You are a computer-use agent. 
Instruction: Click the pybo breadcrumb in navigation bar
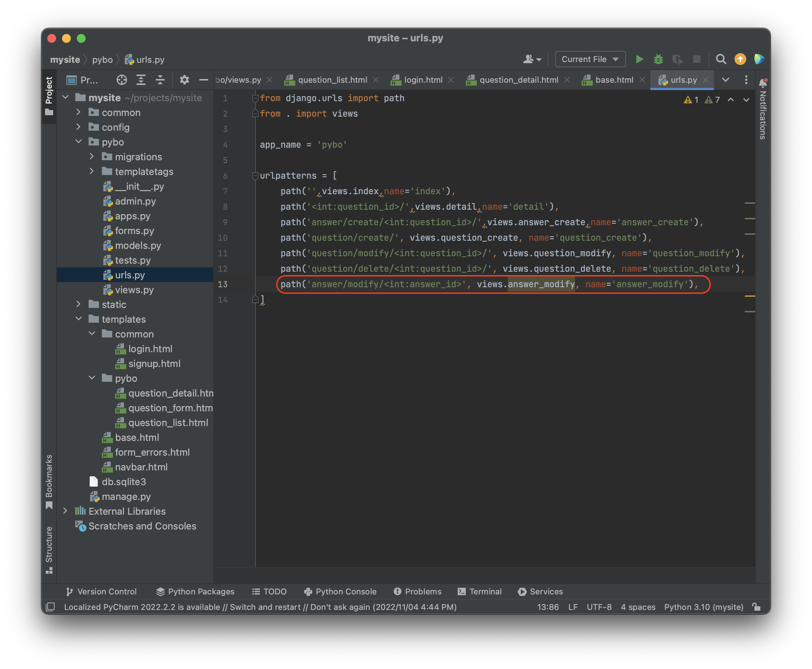(x=102, y=60)
